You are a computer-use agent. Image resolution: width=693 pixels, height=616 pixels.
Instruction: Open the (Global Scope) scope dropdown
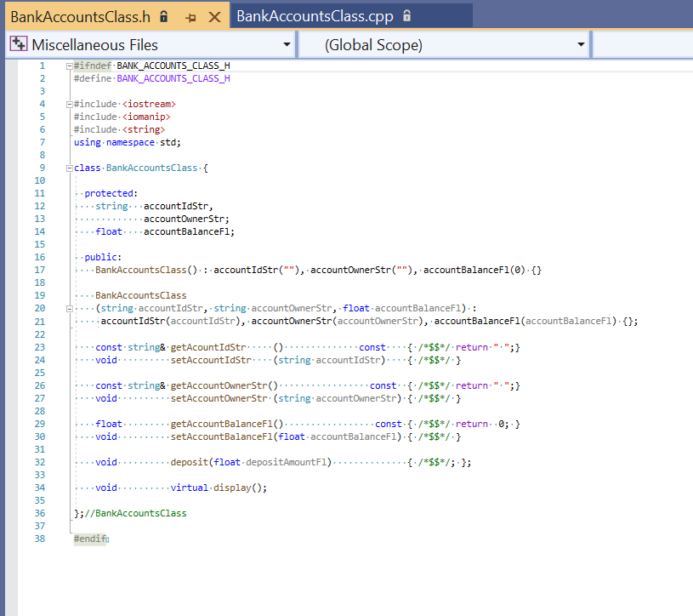click(579, 43)
